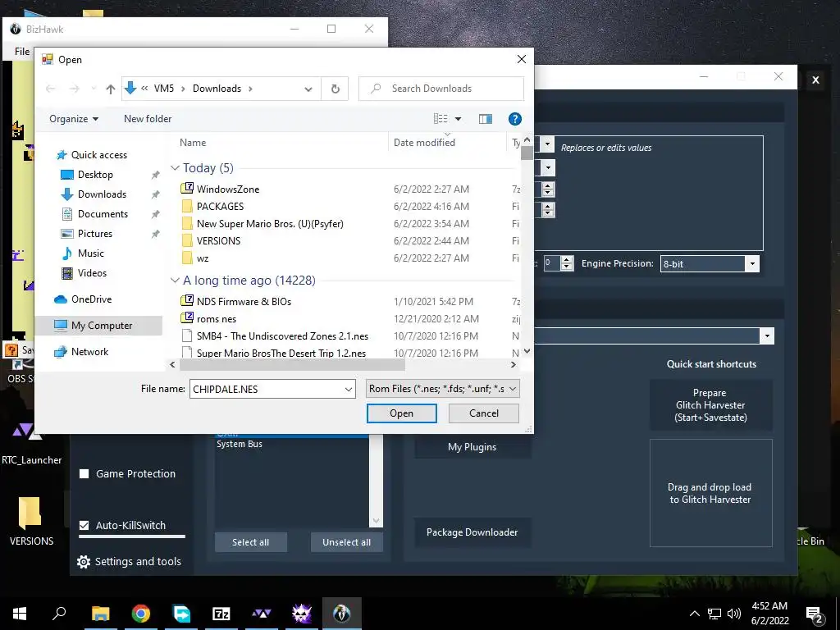The height and width of the screenshot is (630, 840).
Task: Select the PACKAGES folder
Action: tap(220, 206)
